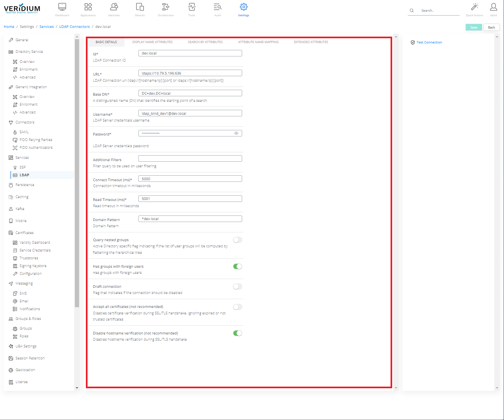This screenshot has height=420, width=504.
Task: Click the david user profile icon
Action: (493, 7)
